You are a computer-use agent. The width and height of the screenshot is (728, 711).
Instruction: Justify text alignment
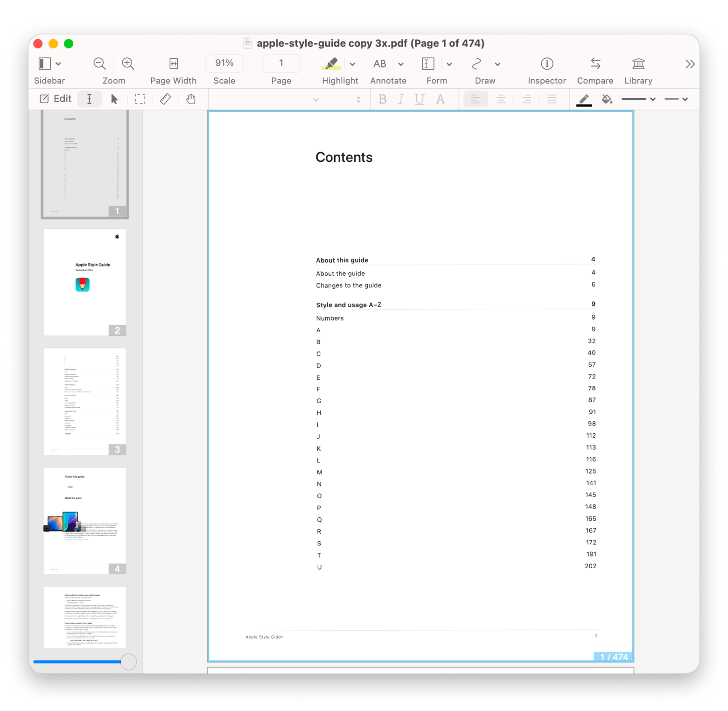[x=552, y=99]
